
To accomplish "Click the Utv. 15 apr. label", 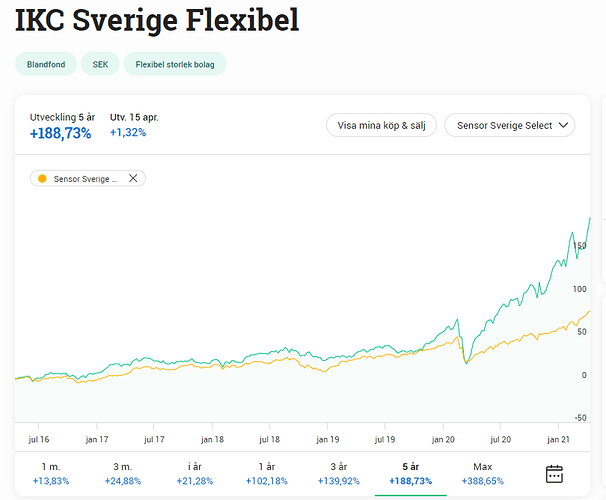I will (134, 117).
